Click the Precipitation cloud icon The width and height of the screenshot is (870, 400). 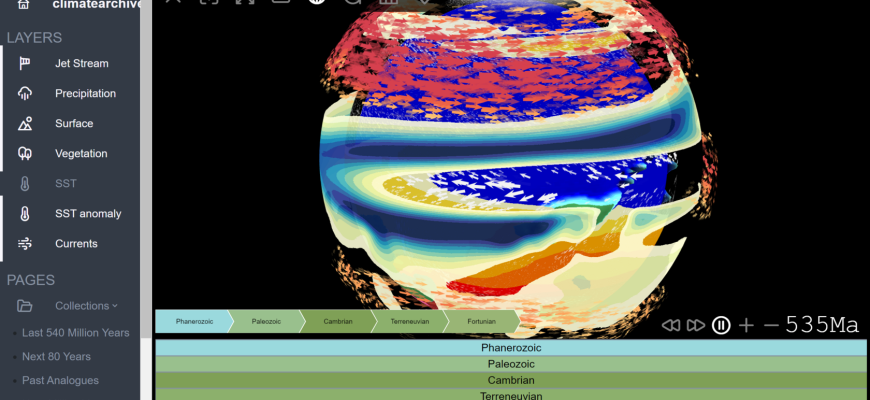(25, 94)
